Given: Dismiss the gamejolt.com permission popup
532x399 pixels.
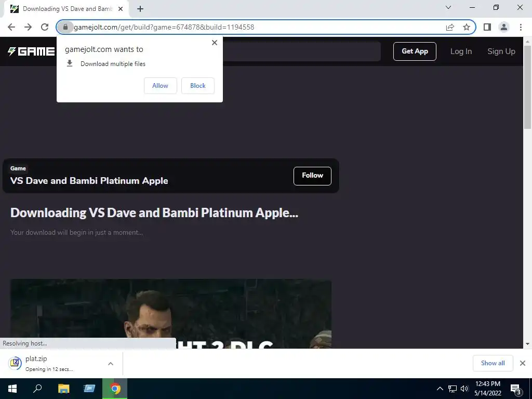Looking at the screenshot, I should pyautogui.click(x=215, y=43).
